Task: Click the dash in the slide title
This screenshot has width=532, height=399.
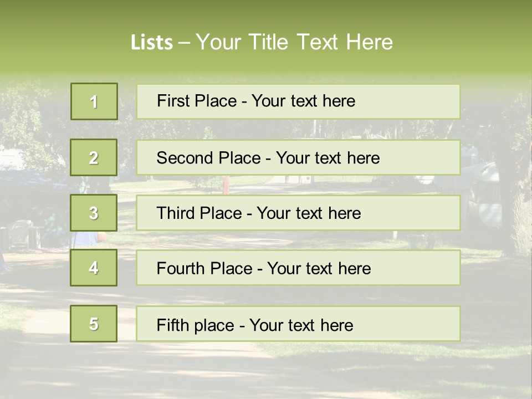Action: coord(184,43)
